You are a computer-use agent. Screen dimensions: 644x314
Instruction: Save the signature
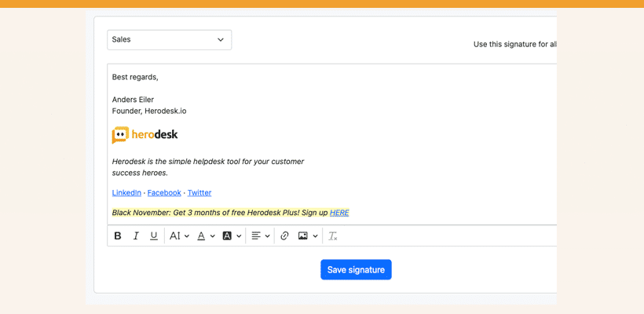[x=356, y=270]
